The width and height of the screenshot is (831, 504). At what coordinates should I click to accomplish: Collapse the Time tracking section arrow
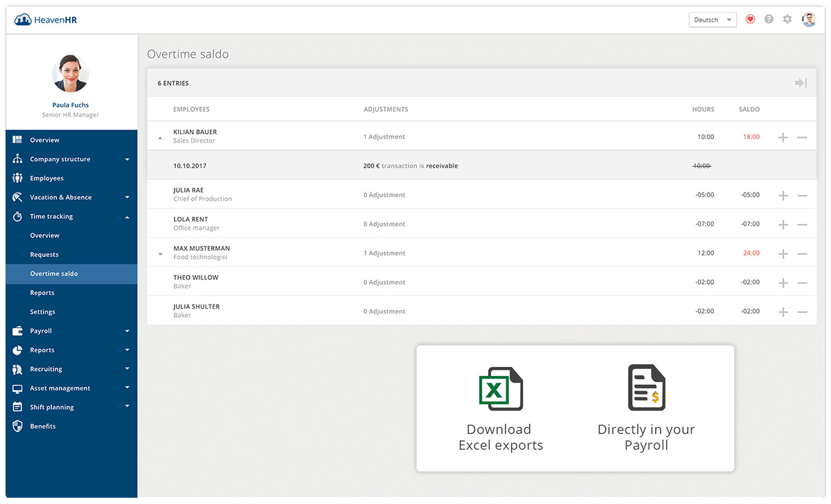(127, 217)
